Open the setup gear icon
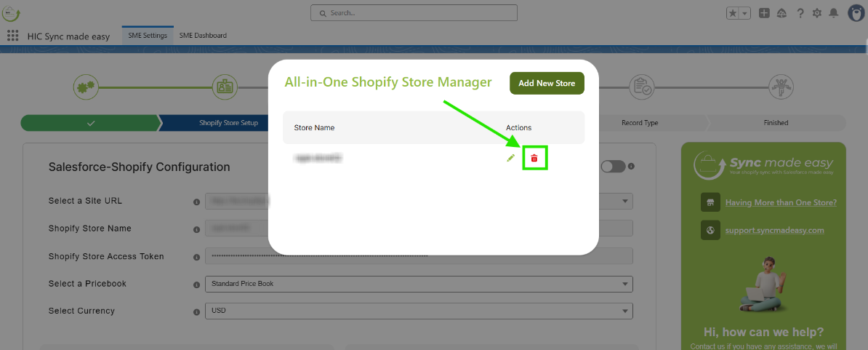 pos(816,13)
